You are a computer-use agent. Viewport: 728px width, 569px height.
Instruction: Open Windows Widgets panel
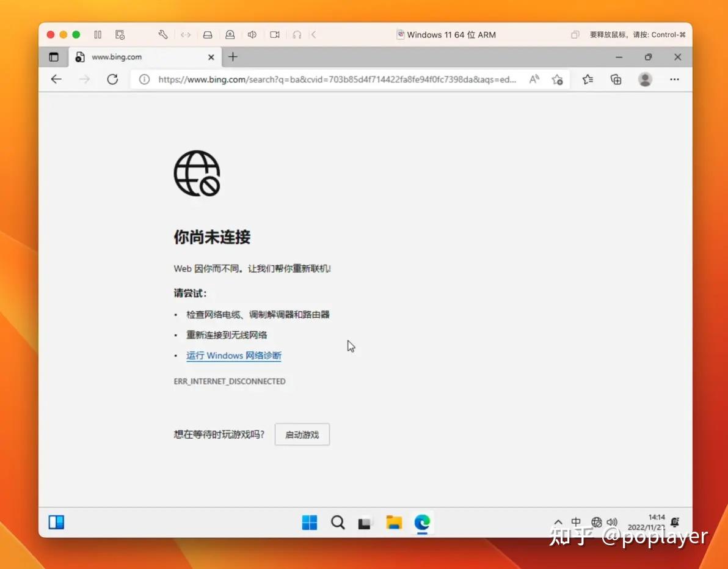coord(56,522)
